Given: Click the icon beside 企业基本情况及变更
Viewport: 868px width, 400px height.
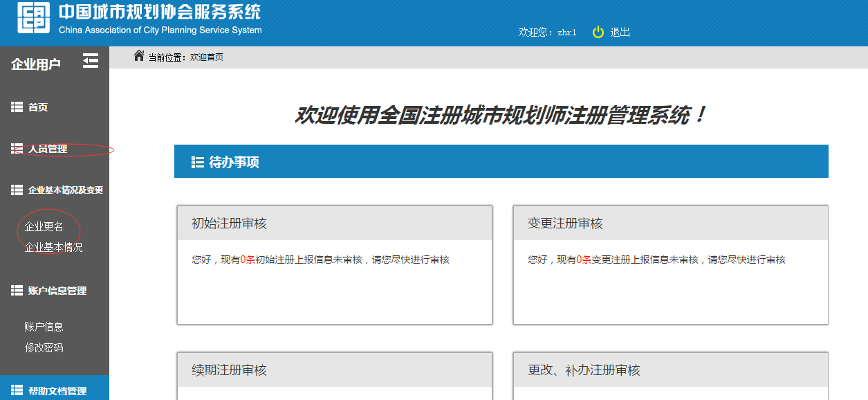Looking at the screenshot, I should point(17,190).
